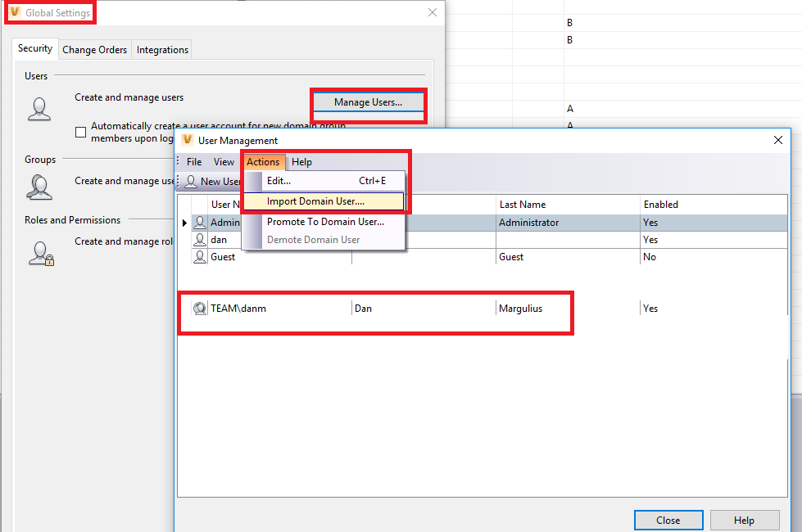This screenshot has height=532, width=802.
Task: Switch to the Change Orders tab
Action: point(95,50)
